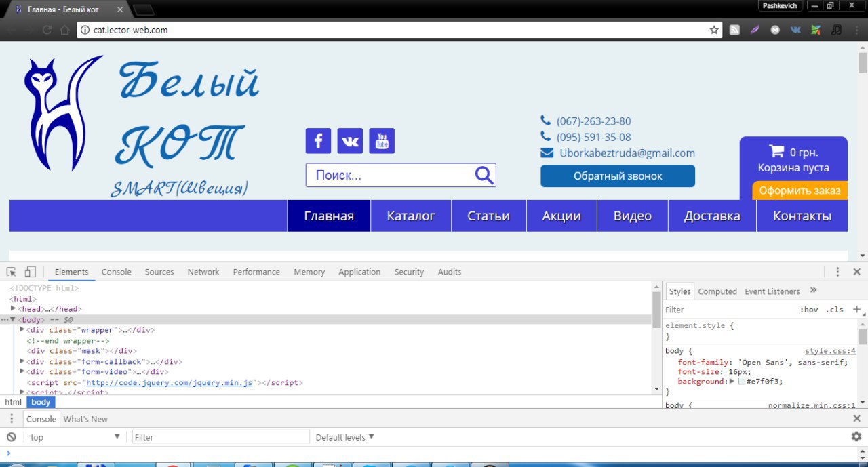868x467 pixels.
Task: Open the Facebook social icon
Action: [x=318, y=141]
